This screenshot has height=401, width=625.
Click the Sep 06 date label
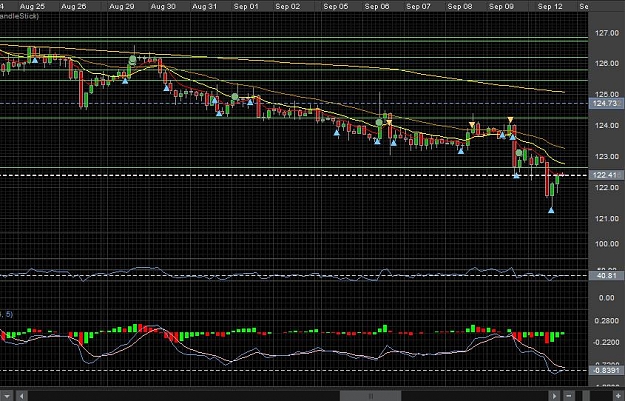click(x=377, y=6)
